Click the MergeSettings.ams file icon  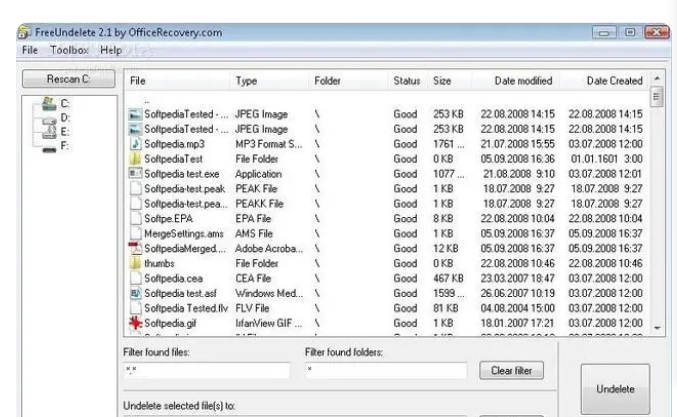tap(136, 234)
